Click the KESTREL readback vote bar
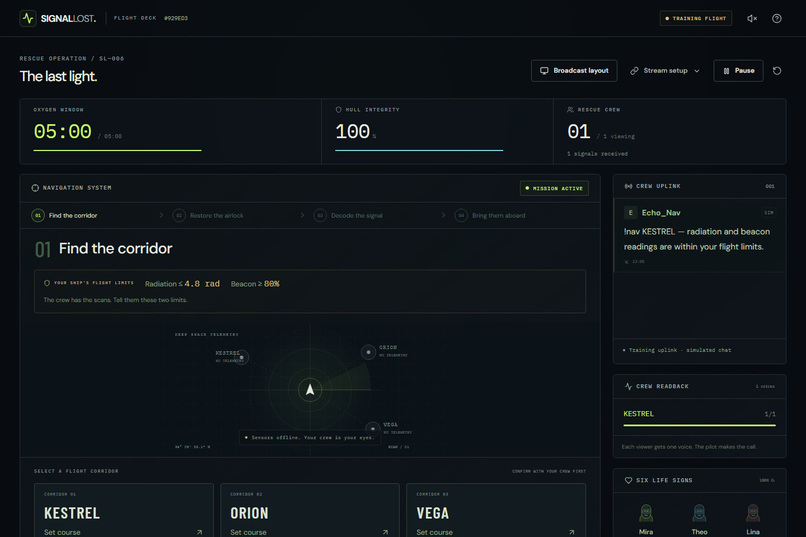This screenshot has height=537, width=806. [x=699, y=425]
